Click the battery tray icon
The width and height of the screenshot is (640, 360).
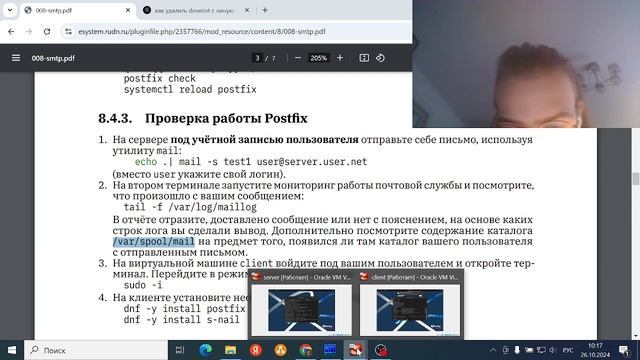click(x=529, y=350)
